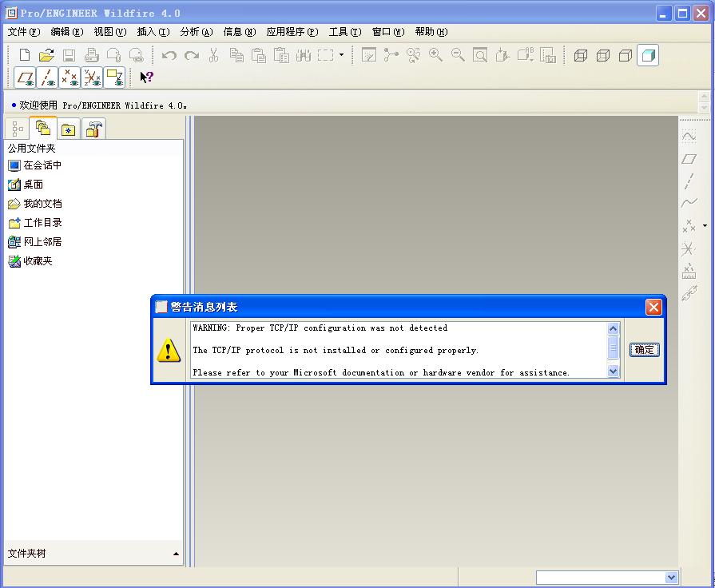The width and height of the screenshot is (715, 588).
Task: Click the Zoom Out magnifier icon
Action: 458,55
